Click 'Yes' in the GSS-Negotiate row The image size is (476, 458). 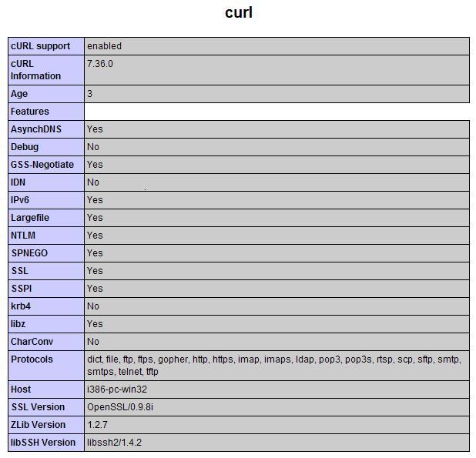coord(95,165)
